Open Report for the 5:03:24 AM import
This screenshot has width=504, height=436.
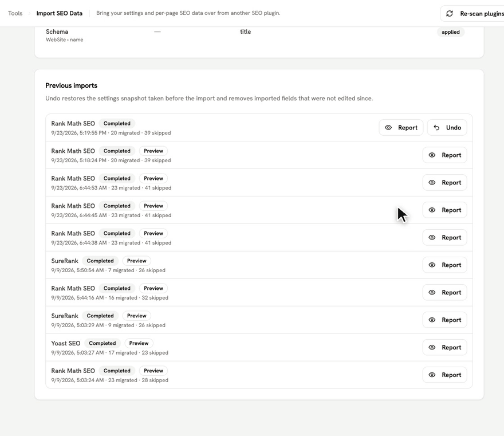click(444, 375)
